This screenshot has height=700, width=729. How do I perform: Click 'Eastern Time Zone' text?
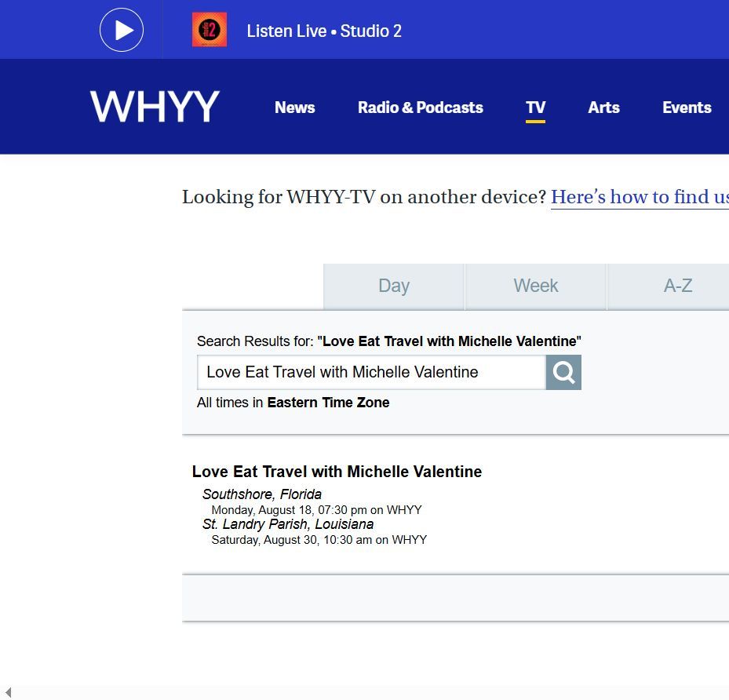328,403
